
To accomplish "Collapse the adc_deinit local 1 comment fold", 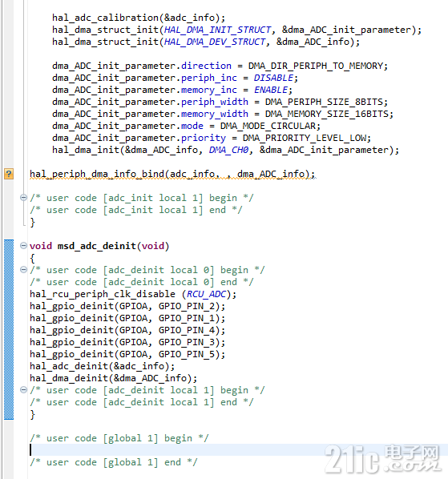I will (x=23, y=390).
